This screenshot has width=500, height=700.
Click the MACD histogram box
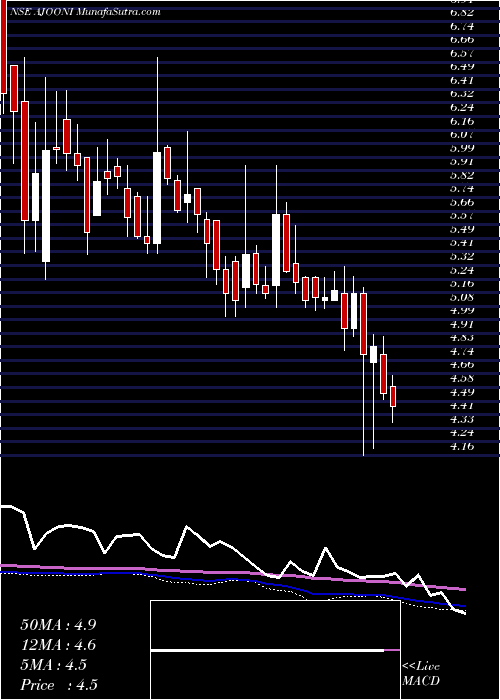point(275,650)
